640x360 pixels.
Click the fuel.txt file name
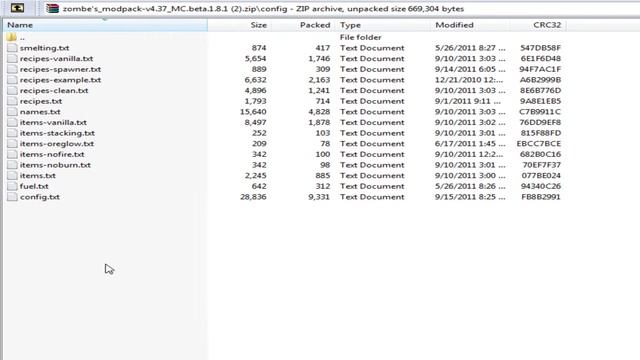click(34, 186)
